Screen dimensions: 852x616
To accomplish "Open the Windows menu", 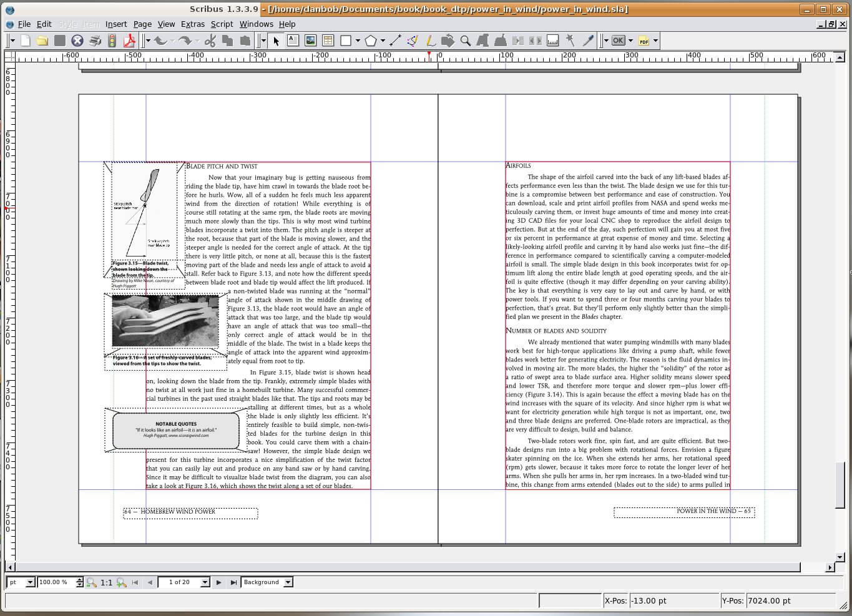I will point(256,24).
